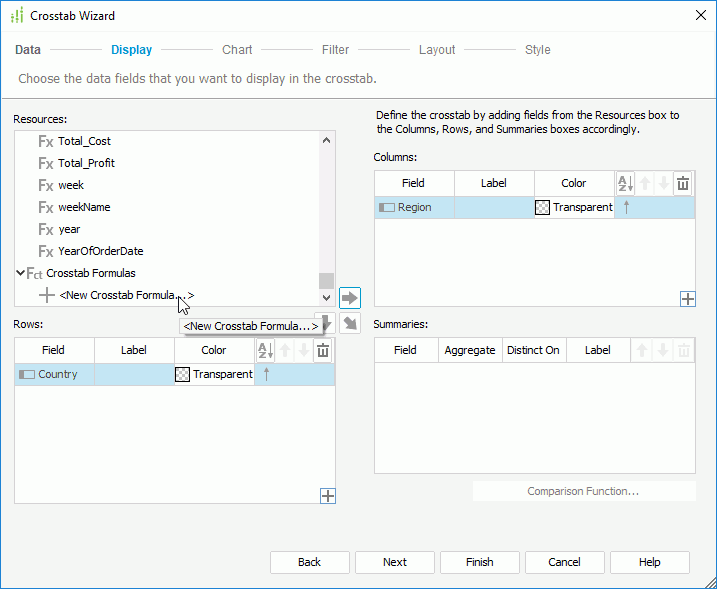Click the Finish button
717x589 pixels.
coord(480,562)
